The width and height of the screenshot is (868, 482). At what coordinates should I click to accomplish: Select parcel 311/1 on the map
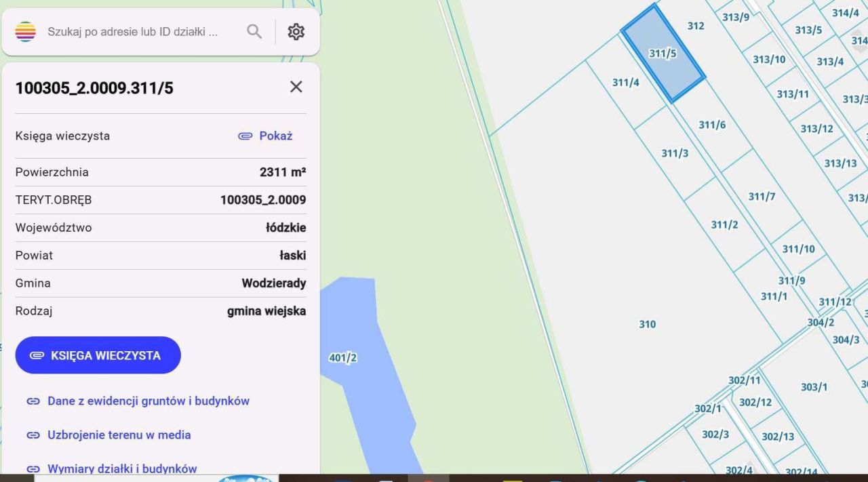tap(774, 296)
